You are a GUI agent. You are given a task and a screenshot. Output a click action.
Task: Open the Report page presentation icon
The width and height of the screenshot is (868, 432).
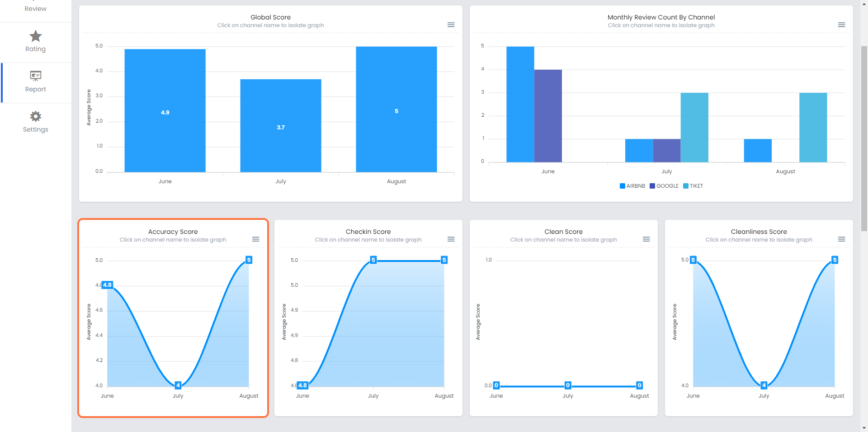[35, 76]
